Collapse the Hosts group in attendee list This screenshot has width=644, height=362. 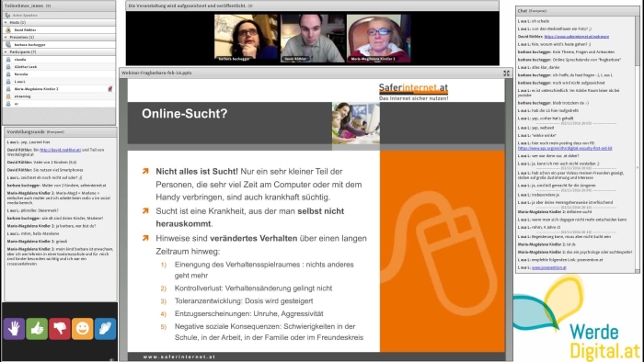(6, 23)
